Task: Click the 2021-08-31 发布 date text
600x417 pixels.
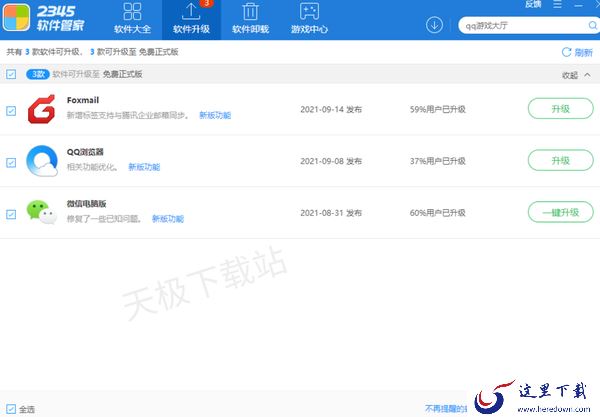Action: (x=331, y=213)
